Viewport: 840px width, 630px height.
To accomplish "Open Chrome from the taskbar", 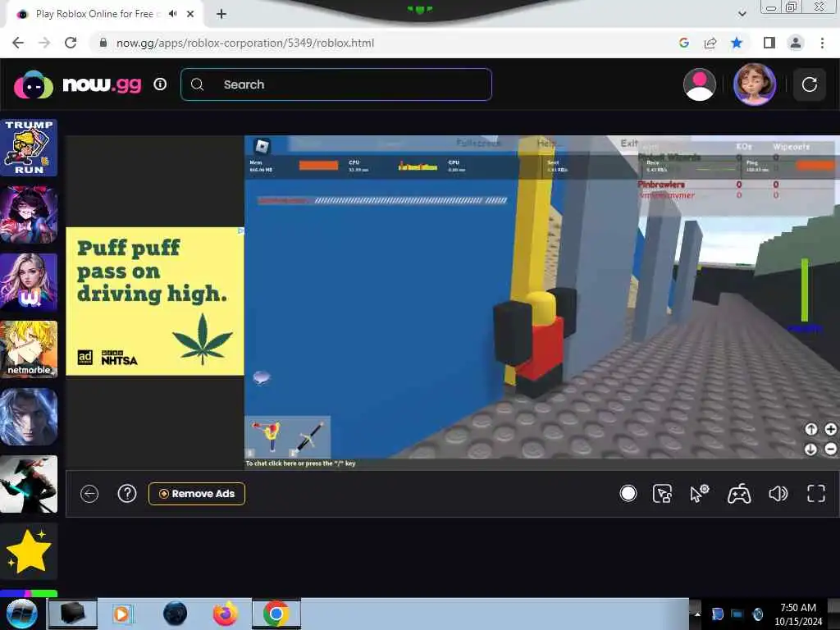I will [x=276, y=614].
